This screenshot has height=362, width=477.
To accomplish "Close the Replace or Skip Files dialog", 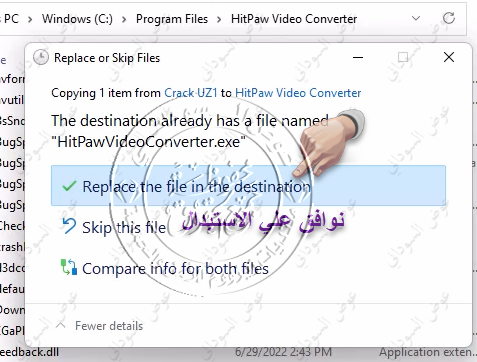I will tap(449, 57).
